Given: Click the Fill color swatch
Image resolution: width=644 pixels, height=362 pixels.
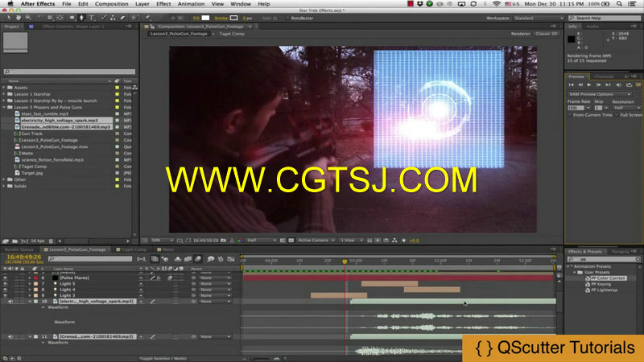Looking at the screenshot, I should (205, 18).
